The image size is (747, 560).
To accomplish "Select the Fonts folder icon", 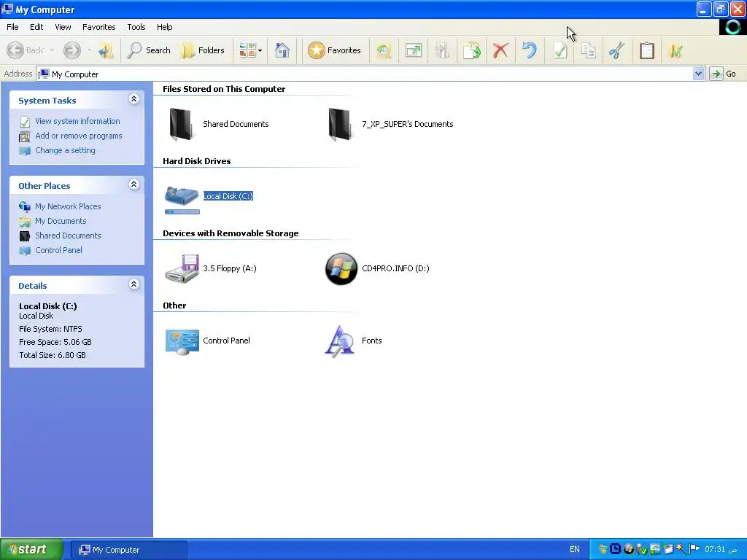I will [x=339, y=341].
